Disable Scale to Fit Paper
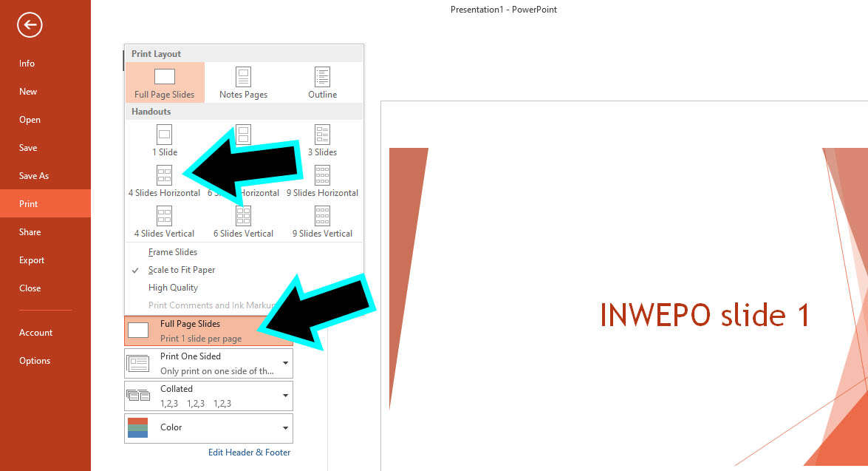The width and height of the screenshot is (868, 471). [181, 269]
